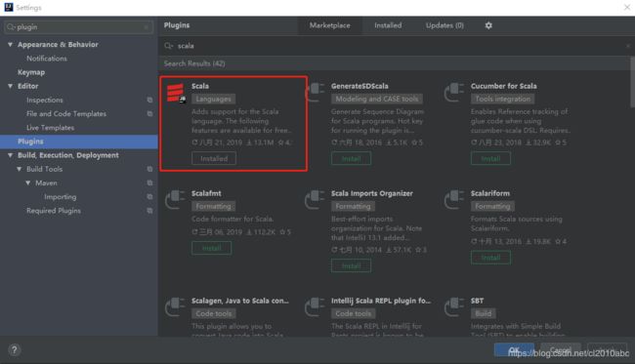Click the SBT plugin icon

pos(454,307)
